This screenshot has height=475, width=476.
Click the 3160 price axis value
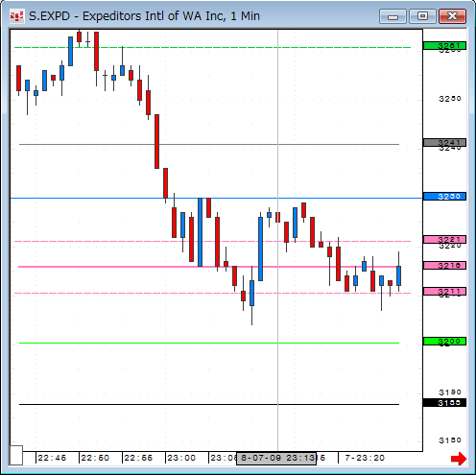point(450,440)
